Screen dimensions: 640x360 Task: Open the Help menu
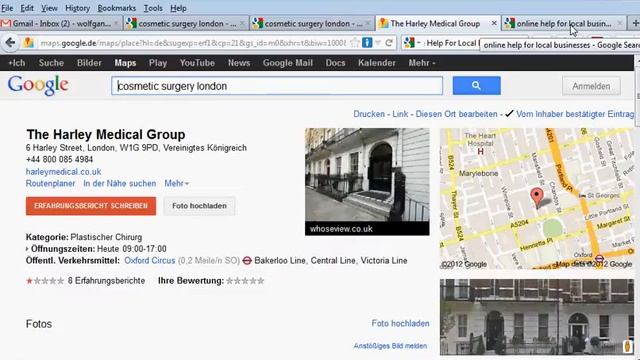[178, 8]
